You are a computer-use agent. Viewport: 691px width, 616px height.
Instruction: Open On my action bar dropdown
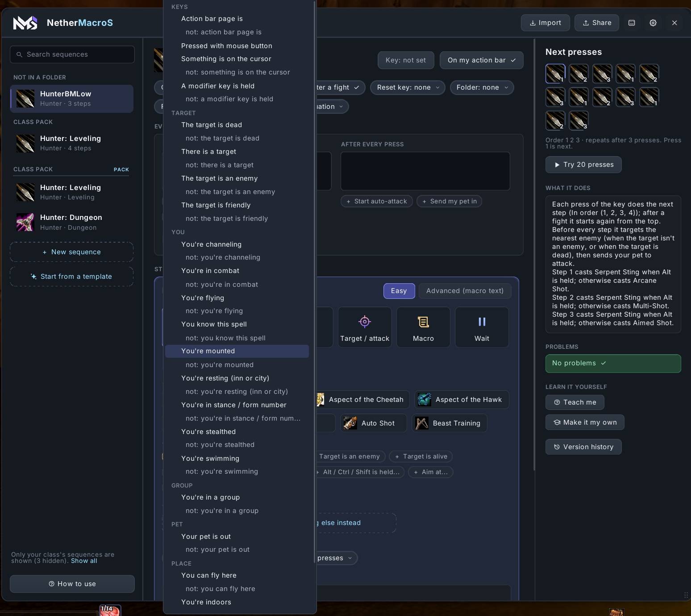[481, 60]
